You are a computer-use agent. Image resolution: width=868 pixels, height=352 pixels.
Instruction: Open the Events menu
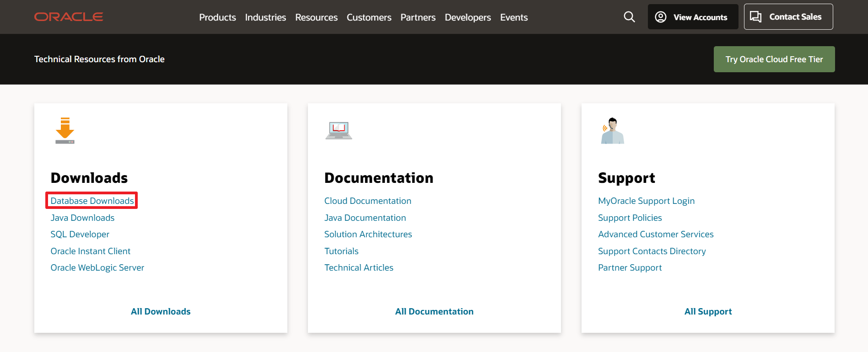click(x=514, y=17)
